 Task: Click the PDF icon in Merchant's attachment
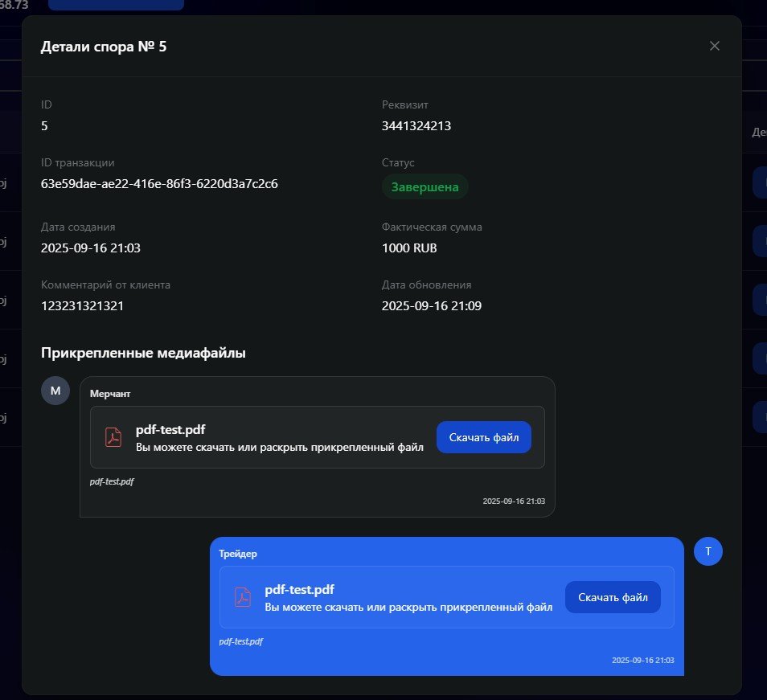[x=113, y=437]
